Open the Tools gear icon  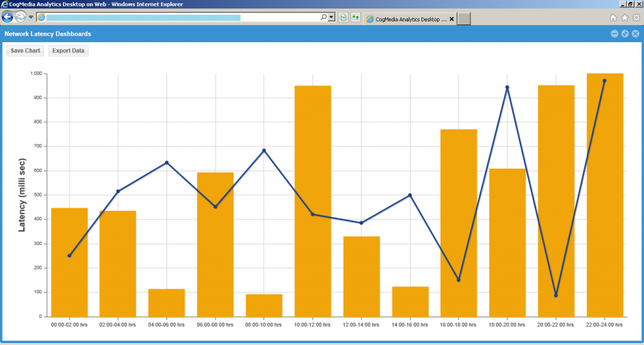[636, 18]
